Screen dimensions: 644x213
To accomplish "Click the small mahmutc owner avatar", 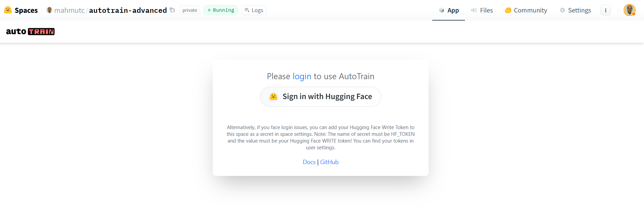I will (49, 10).
